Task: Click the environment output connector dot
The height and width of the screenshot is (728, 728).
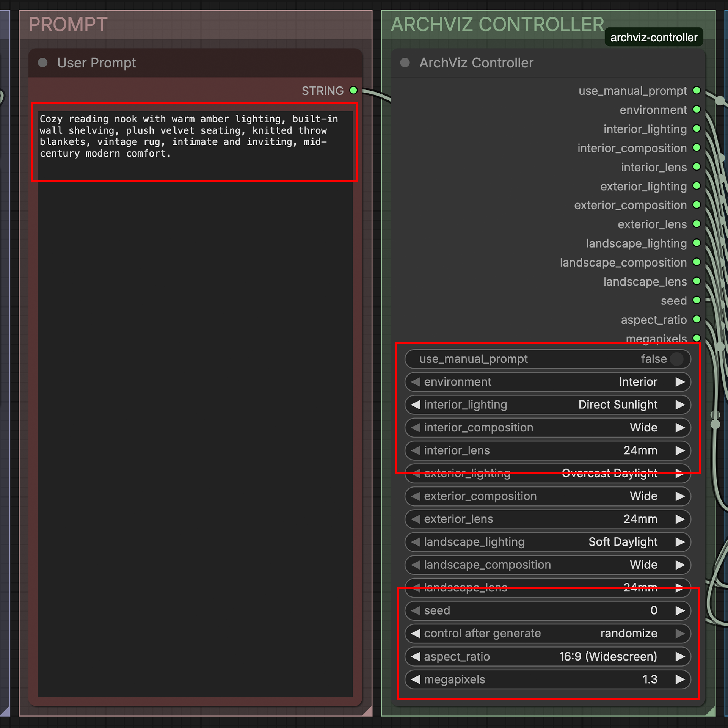Action: point(697,110)
